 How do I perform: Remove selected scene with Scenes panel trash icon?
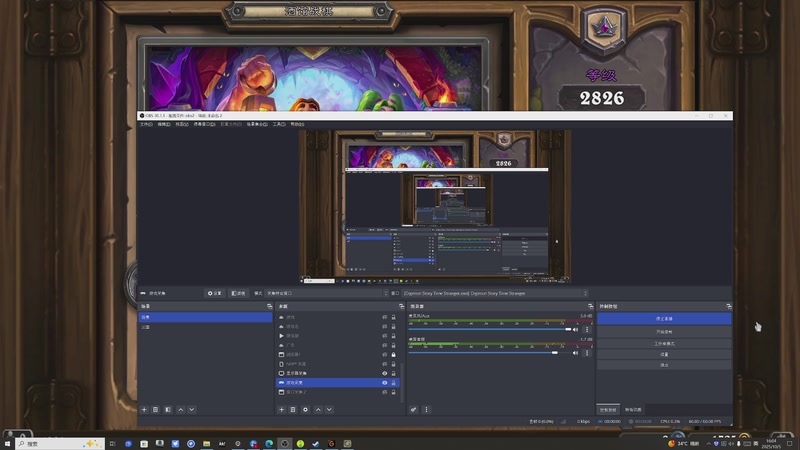(156, 409)
